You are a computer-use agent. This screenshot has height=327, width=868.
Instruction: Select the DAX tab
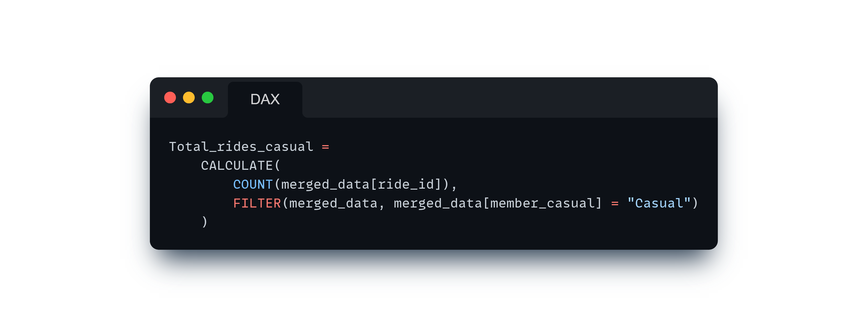pos(265,99)
